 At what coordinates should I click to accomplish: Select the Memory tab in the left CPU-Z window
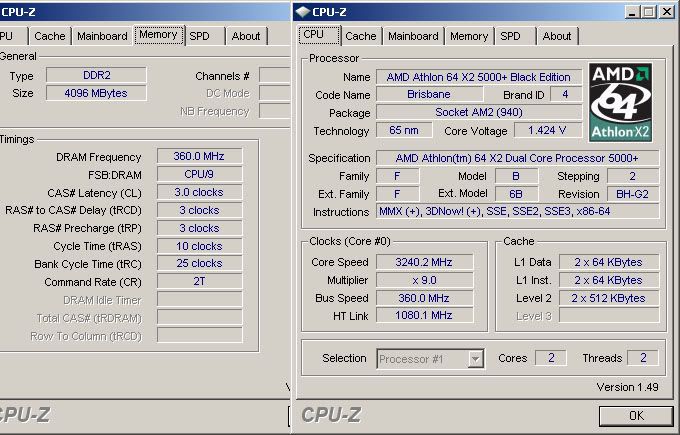[159, 35]
